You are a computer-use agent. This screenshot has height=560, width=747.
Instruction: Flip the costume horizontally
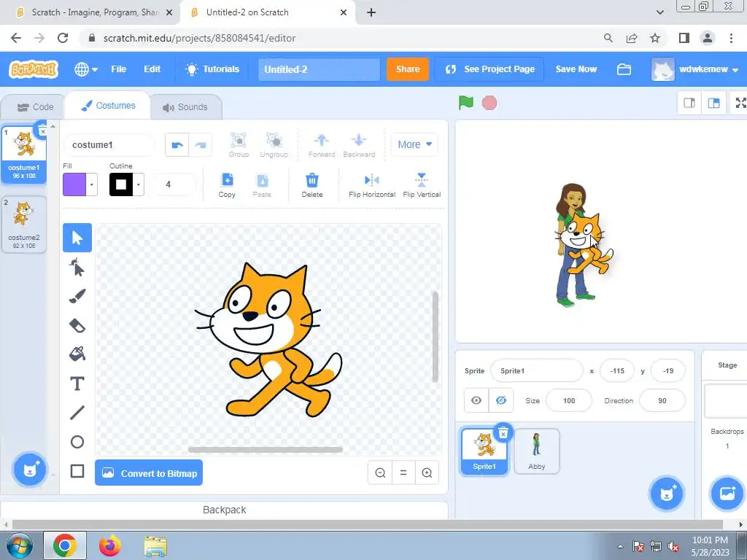(372, 185)
